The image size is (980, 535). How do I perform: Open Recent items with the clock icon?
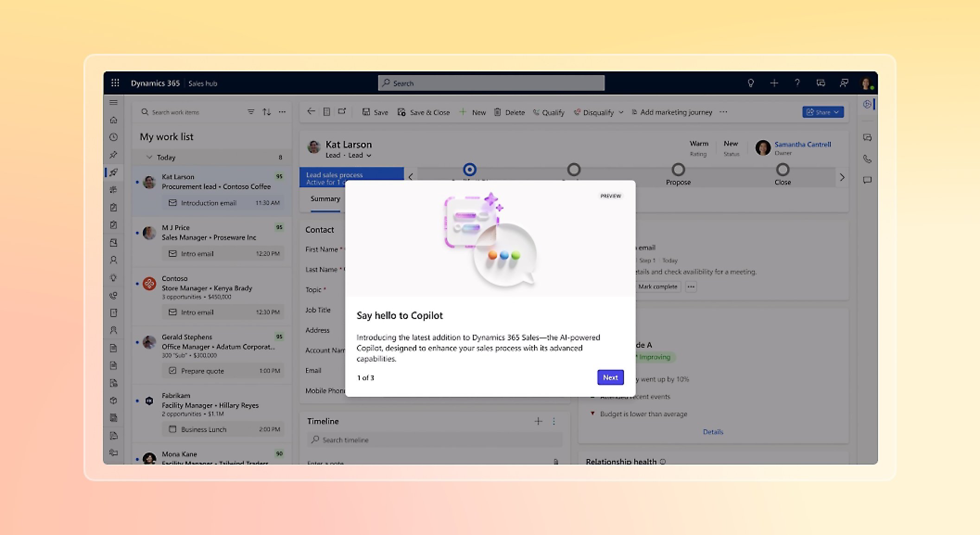point(114,137)
